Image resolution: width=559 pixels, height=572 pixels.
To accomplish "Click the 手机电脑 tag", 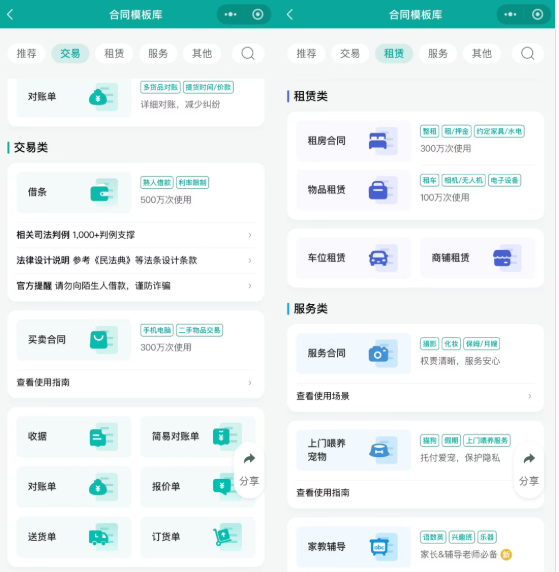I will tap(157, 330).
